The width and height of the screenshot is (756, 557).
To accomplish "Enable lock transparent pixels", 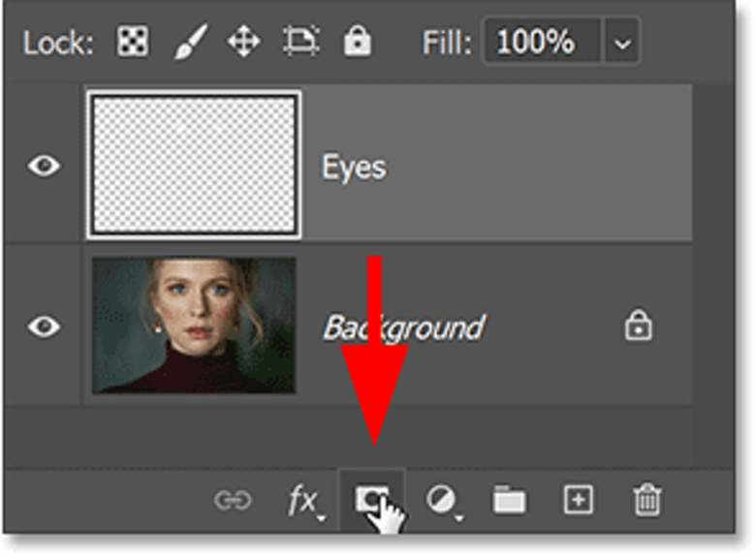I will click(132, 42).
